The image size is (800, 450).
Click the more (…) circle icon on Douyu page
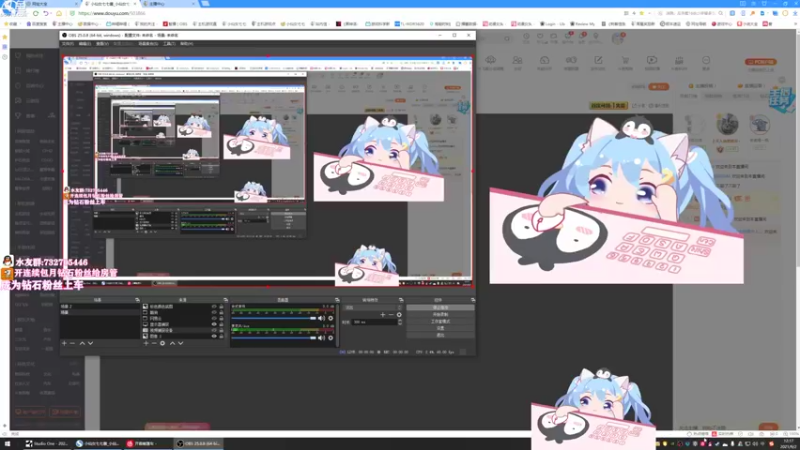pos(706,60)
